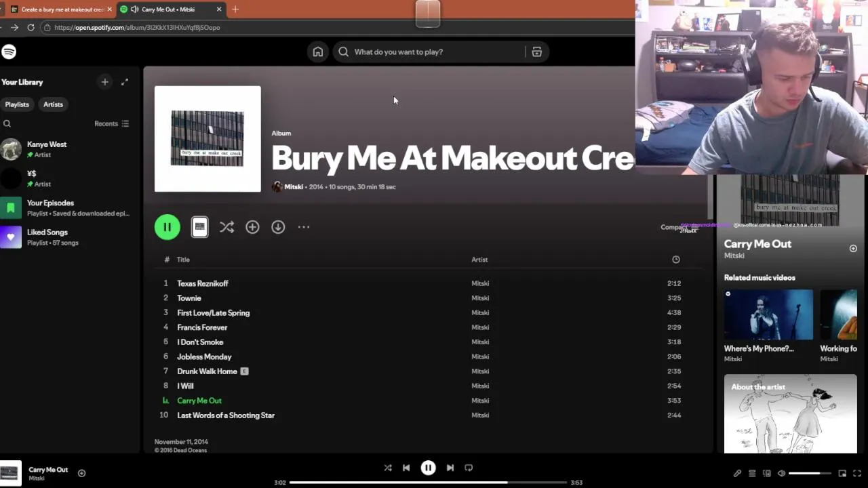Seek in the song progress bar
Image resolution: width=868 pixels, height=488 pixels.
click(x=428, y=483)
